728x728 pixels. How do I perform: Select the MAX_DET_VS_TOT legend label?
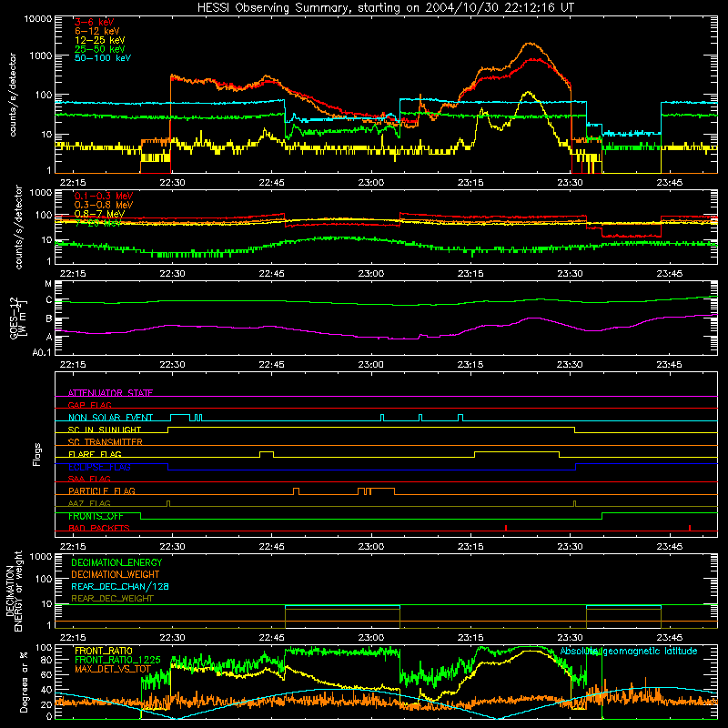pos(113,669)
